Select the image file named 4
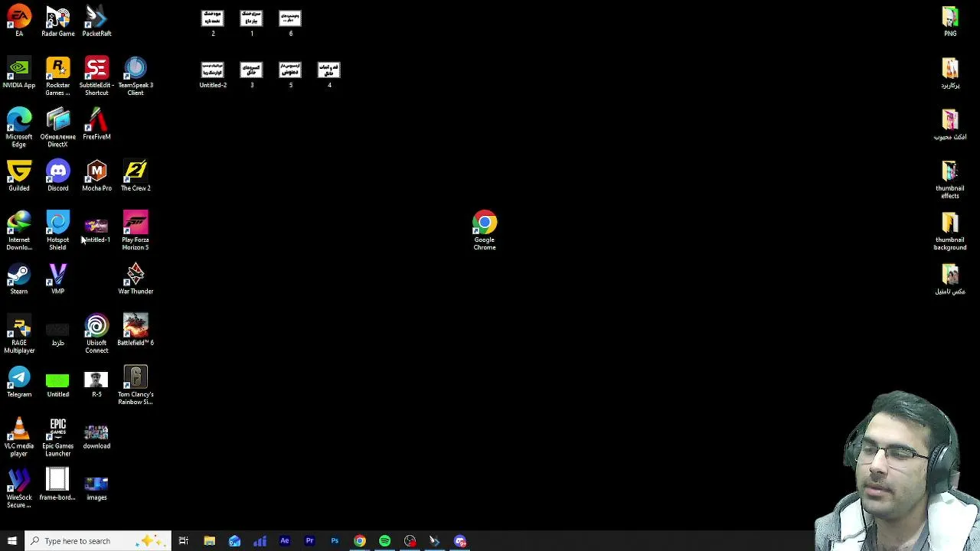Image resolution: width=980 pixels, height=551 pixels. 329,75
